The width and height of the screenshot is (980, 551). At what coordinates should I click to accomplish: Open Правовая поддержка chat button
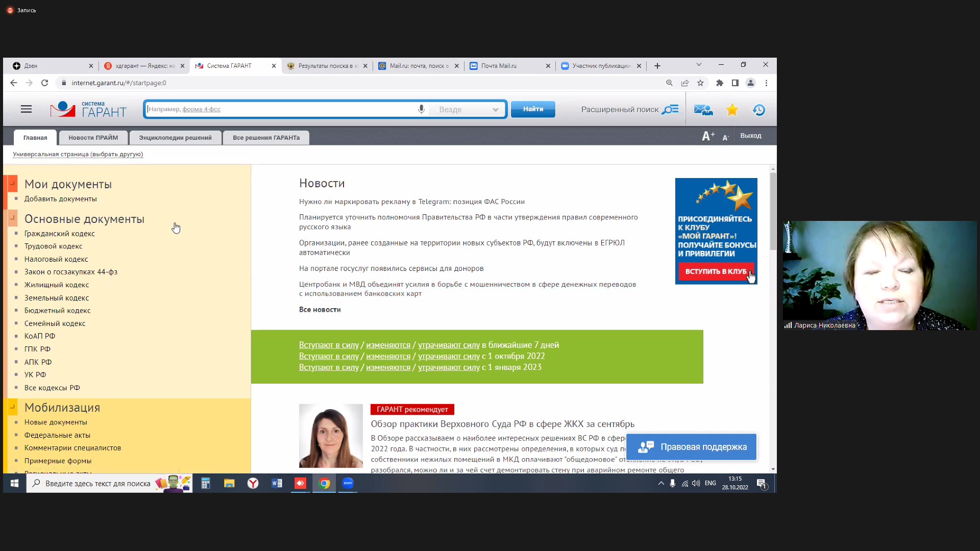(x=691, y=447)
